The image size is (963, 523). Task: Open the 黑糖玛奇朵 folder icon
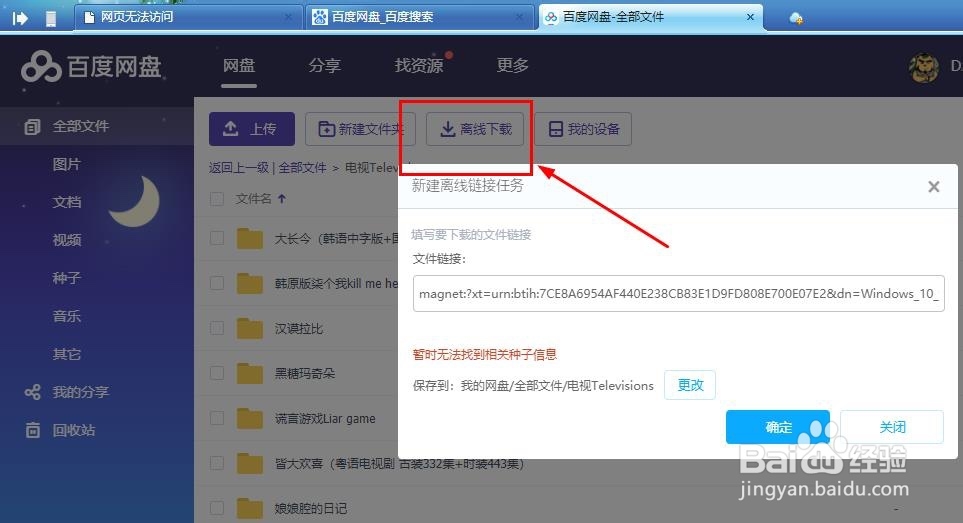click(x=250, y=373)
